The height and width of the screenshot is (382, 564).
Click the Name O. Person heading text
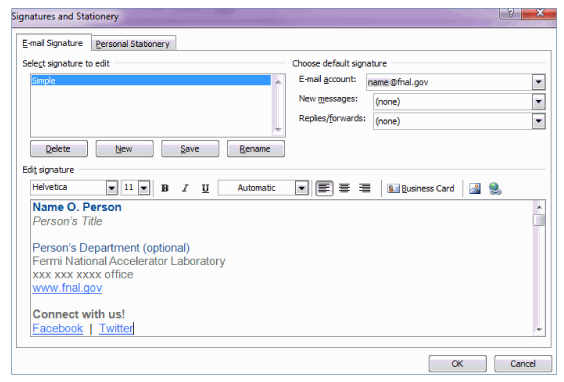[77, 207]
